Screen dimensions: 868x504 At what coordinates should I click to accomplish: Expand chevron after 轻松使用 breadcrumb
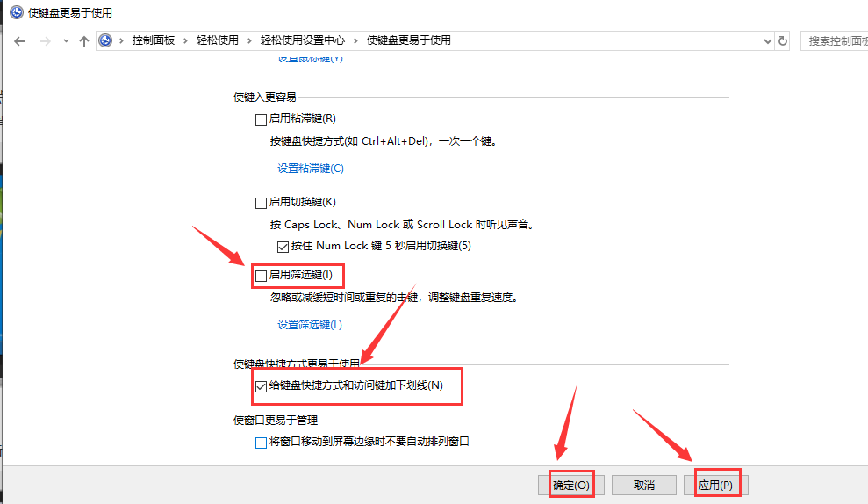pyautogui.click(x=250, y=40)
